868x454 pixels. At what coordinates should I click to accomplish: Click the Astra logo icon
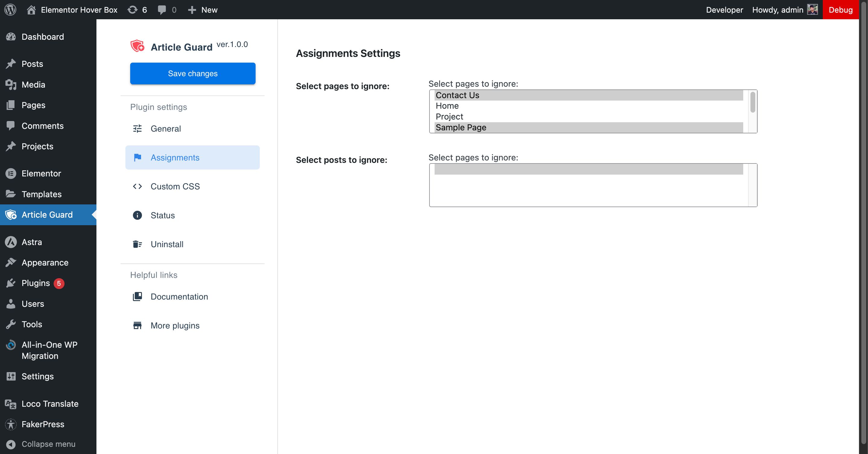[x=11, y=242]
